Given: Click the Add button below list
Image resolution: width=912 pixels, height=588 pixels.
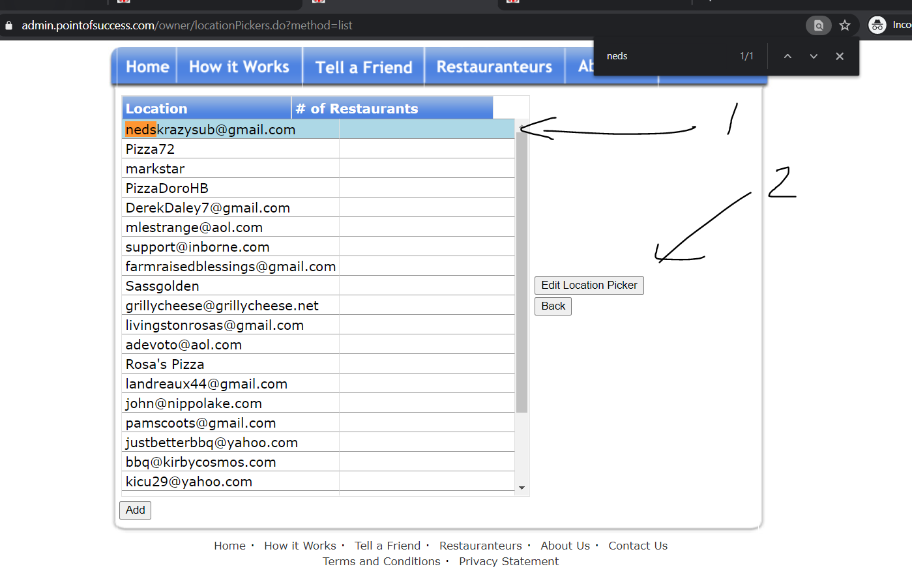Looking at the screenshot, I should click(136, 510).
